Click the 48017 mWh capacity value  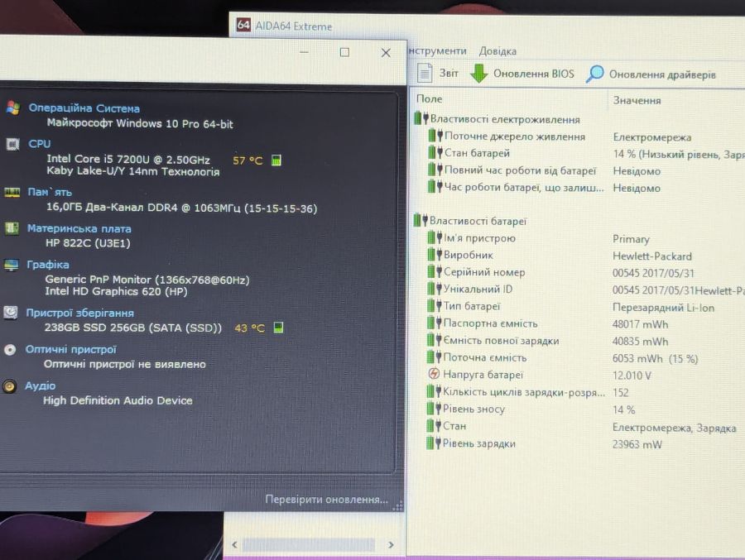(x=640, y=324)
